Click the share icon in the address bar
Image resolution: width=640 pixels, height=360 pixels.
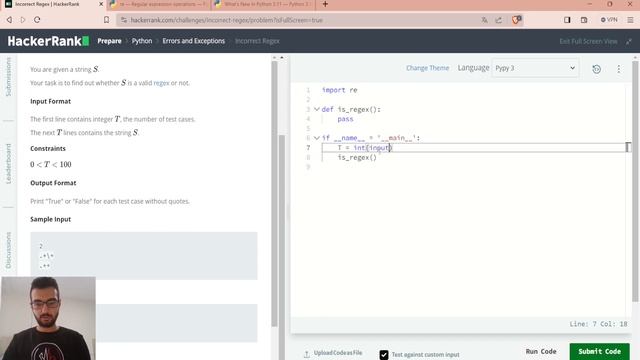coord(499,20)
